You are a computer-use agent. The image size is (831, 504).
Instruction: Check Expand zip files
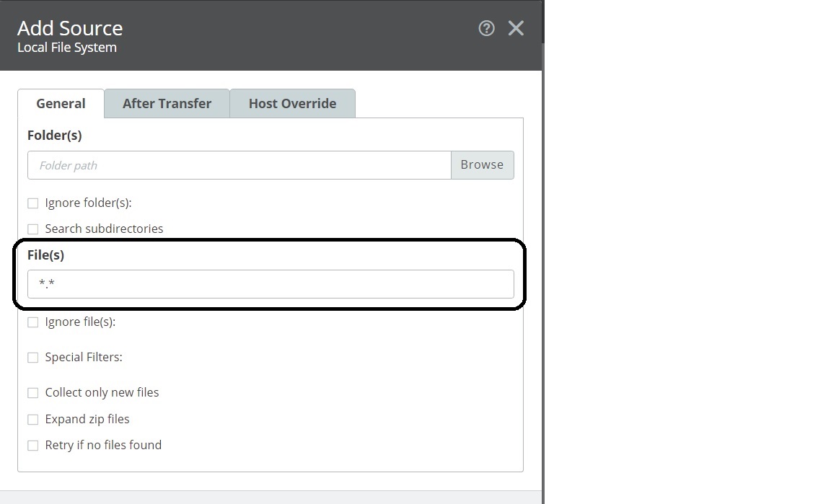(33, 419)
